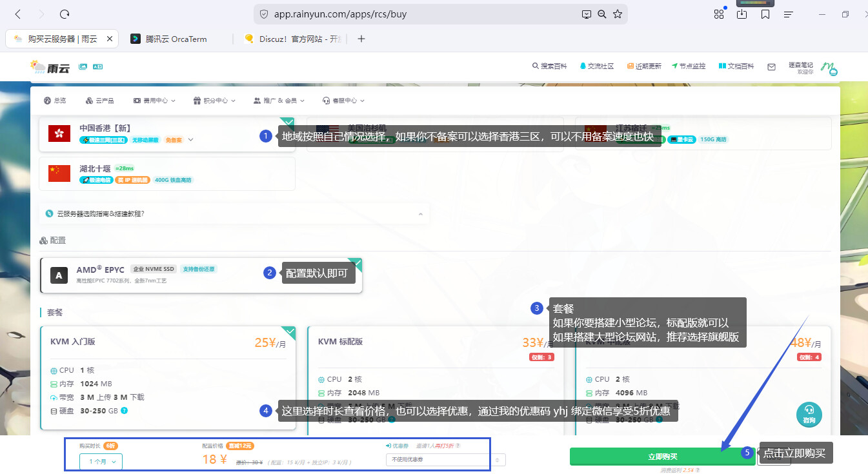Select 湖北十堰 region card
This screenshot has height=474, width=868.
167,173
